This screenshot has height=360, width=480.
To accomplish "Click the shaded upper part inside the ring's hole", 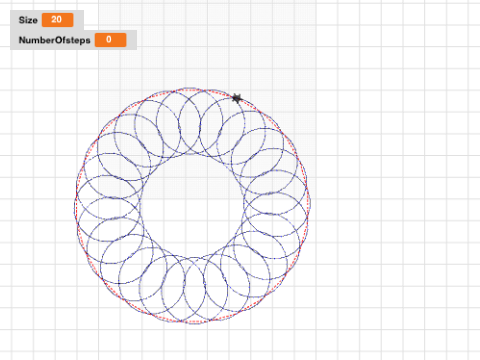I will pyautogui.click(x=192, y=178).
